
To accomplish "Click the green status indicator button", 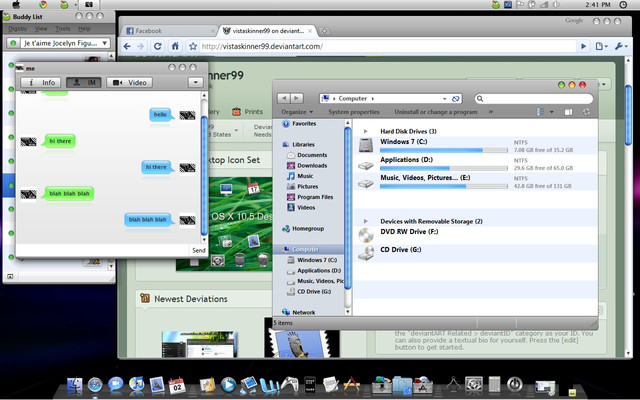I will (x=13, y=43).
